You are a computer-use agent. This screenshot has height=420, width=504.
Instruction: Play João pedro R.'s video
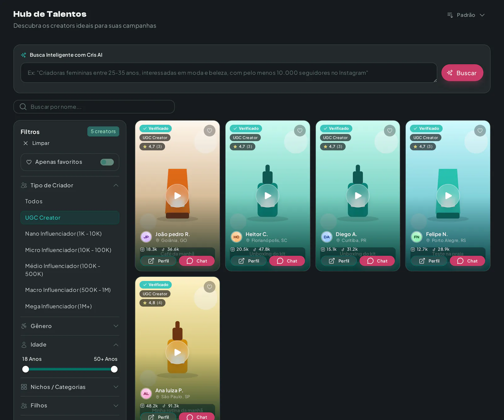tap(177, 196)
